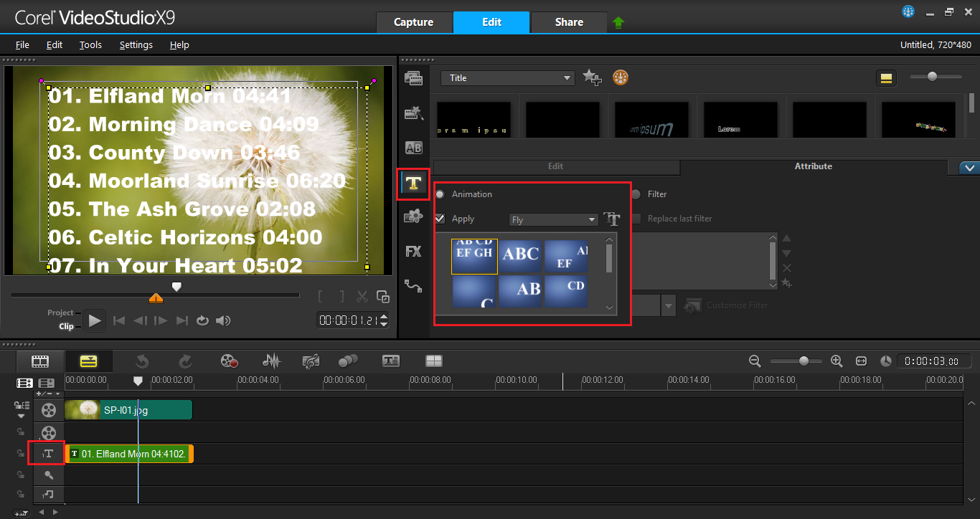Click the green upload arrow icon
The width and height of the screenshot is (980, 519).
(x=618, y=22)
